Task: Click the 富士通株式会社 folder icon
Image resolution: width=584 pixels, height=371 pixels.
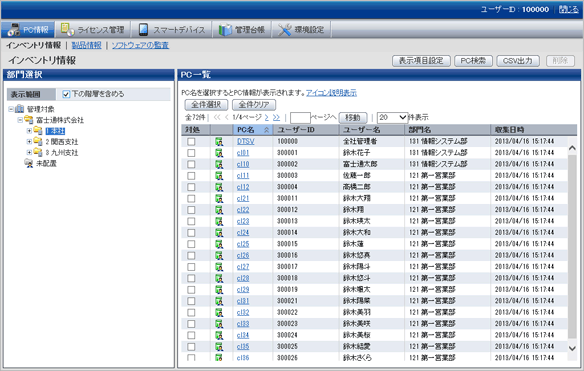Action: click(x=28, y=120)
